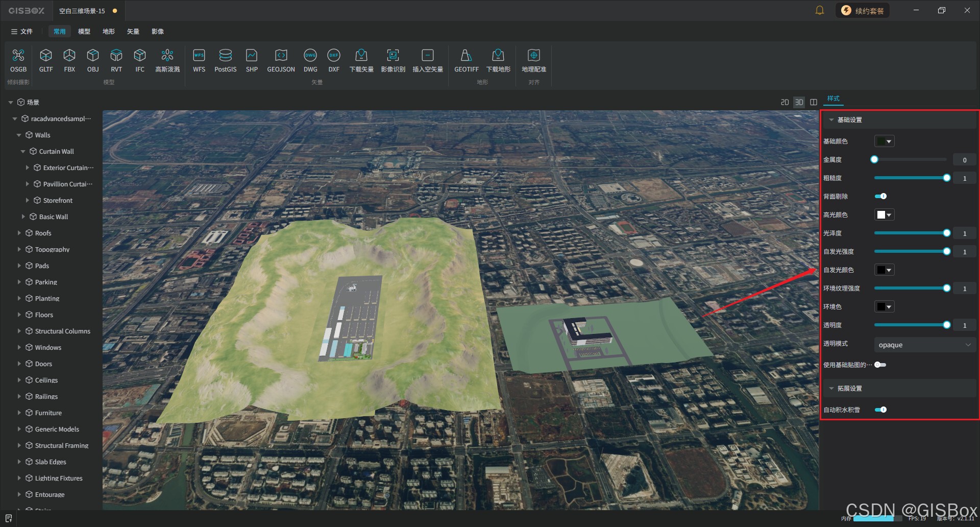The width and height of the screenshot is (980, 527).
Task: Collapse the Curtain Wall node
Action: tap(23, 152)
